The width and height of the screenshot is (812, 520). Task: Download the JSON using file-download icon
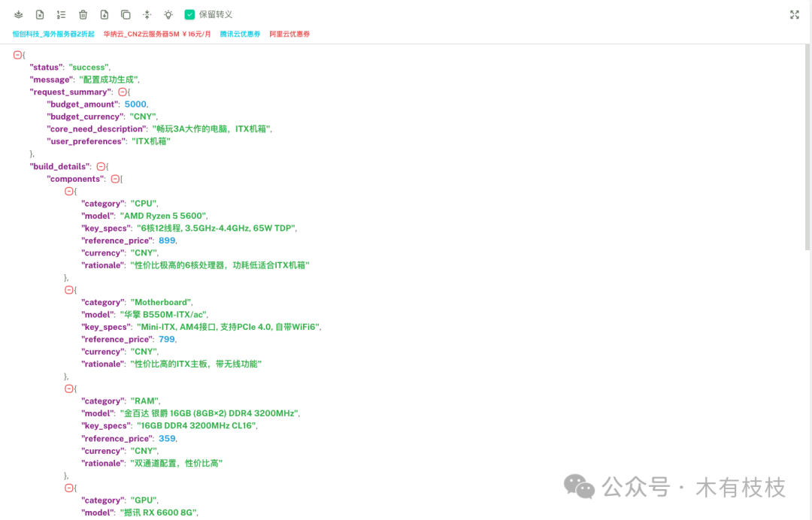(x=104, y=14)
